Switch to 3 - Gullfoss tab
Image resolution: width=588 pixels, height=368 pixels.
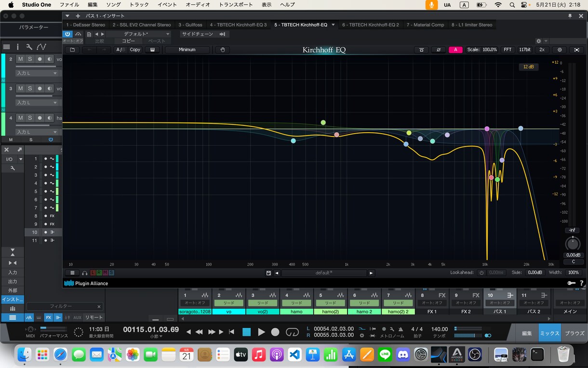pos(190,25)
